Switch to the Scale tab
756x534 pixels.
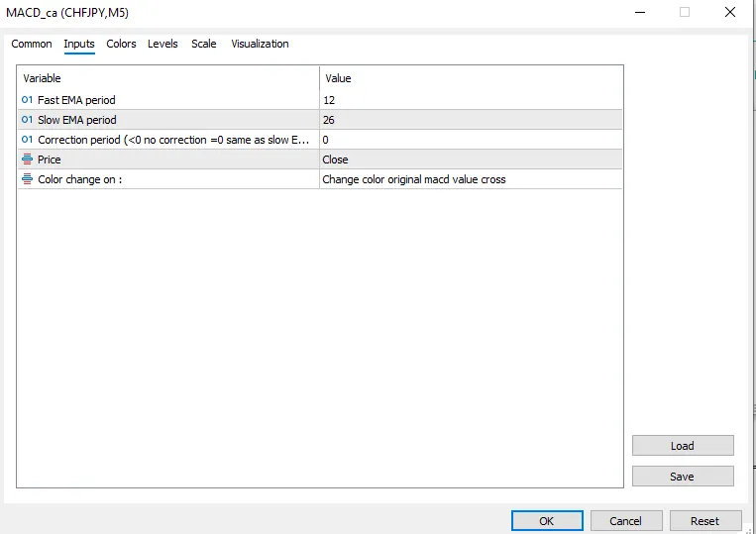click(x=203, y=44)
